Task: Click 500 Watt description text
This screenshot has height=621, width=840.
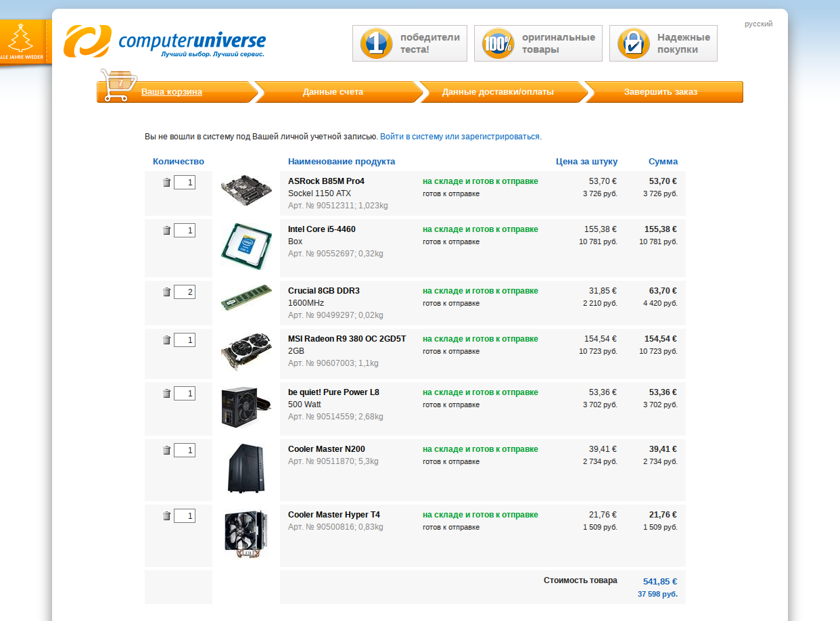Action: click(x=305, y=405)
